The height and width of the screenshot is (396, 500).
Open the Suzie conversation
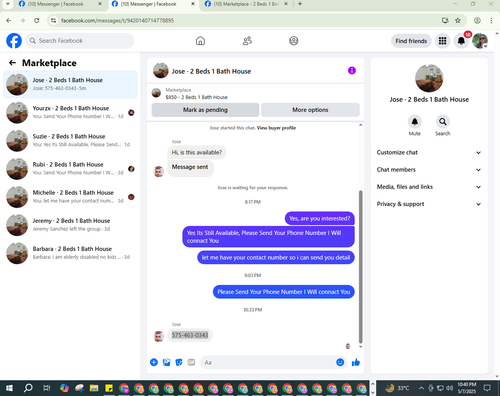[x=70, y=140]
